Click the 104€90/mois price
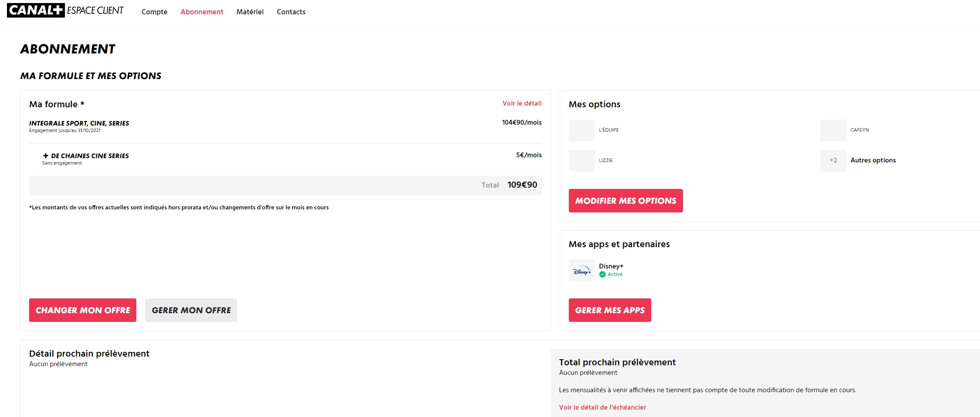 coord(521,122)
